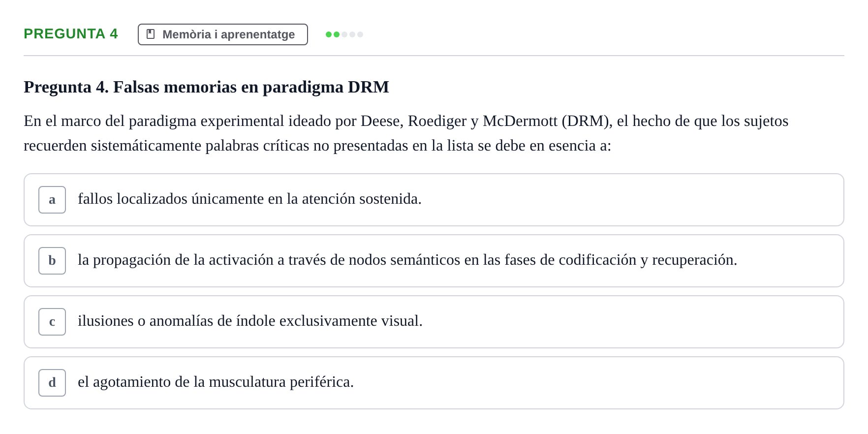Click the difficulty dots indicator
Screen dimensions: 868x434
[344, 34]
